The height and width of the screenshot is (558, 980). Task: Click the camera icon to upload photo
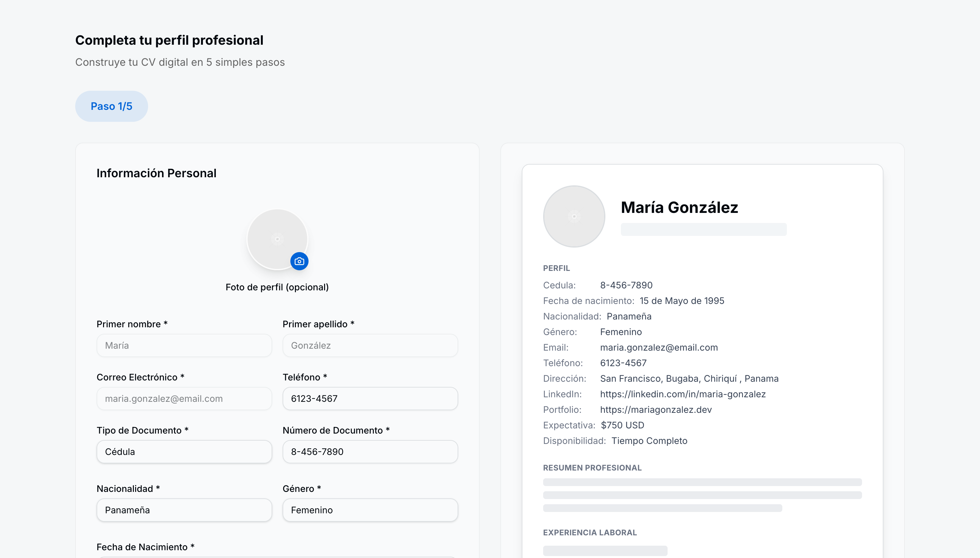point(299,262)
